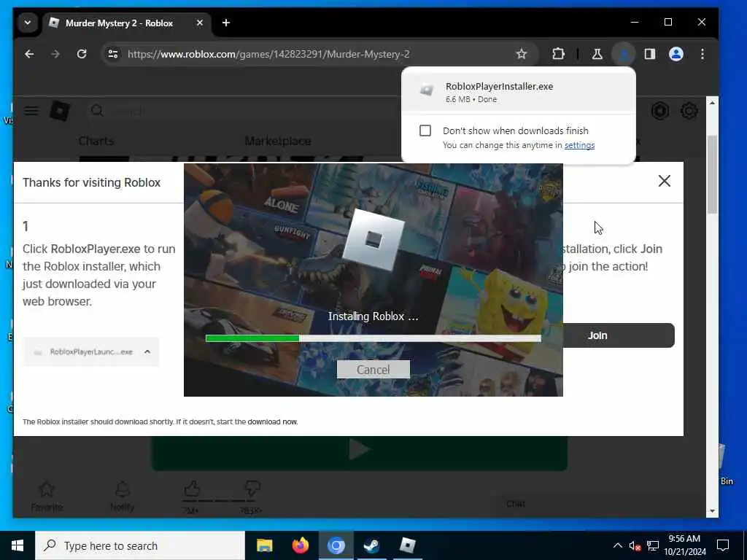Open the Roblox hamburger navigation menu
The width and height of the screenshot is (747, 560).
tap(32, 111)
